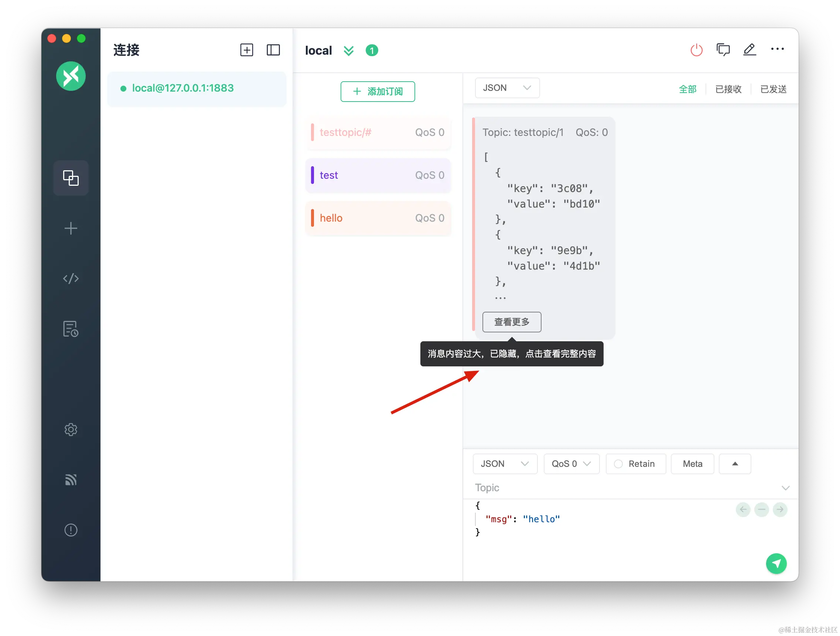The height and width of the screenshot is (636, 840).
Task: Open the three-dot more menu
Action: [777, 49]
